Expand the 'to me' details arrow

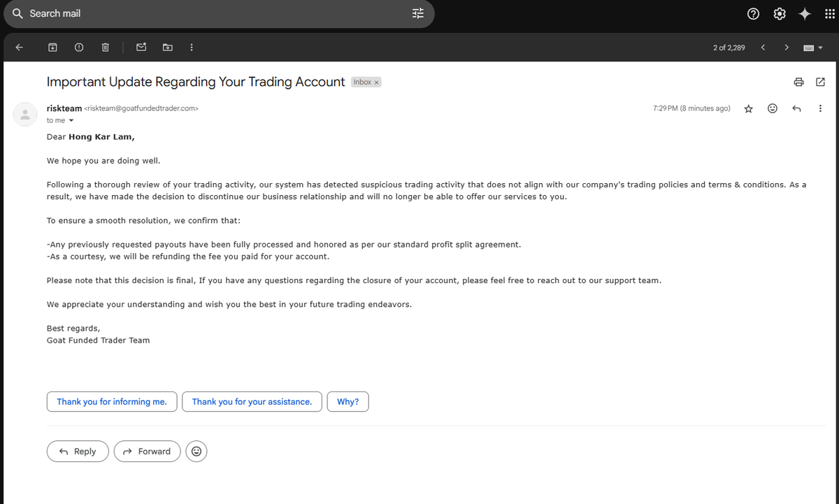click(x=71, y=120)
